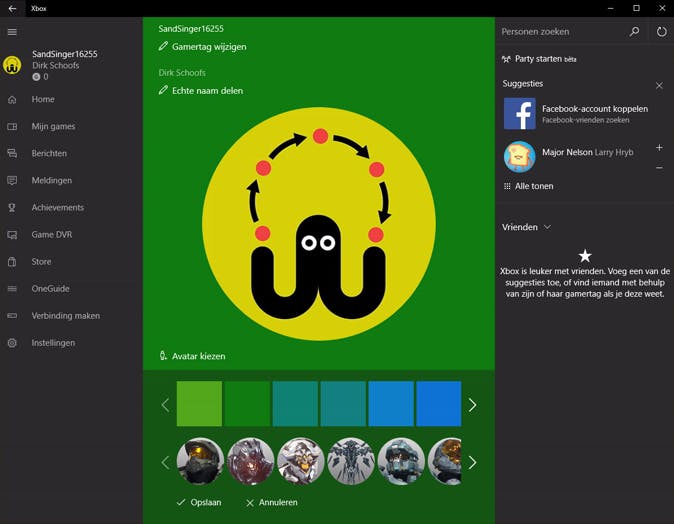The image size is (674, 524).
Task: Click the Verbinding maken console icon
Action: pos(12,316)
